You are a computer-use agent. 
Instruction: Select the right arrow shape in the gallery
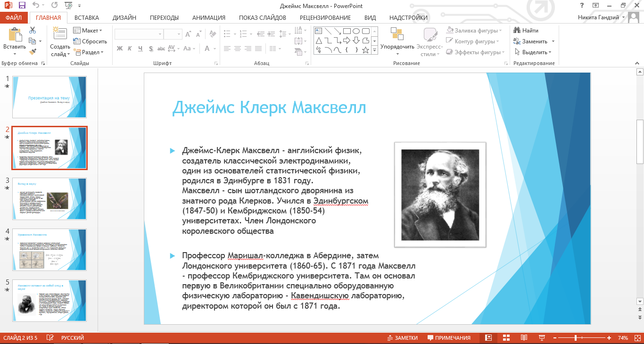click(x=347, y=41)
